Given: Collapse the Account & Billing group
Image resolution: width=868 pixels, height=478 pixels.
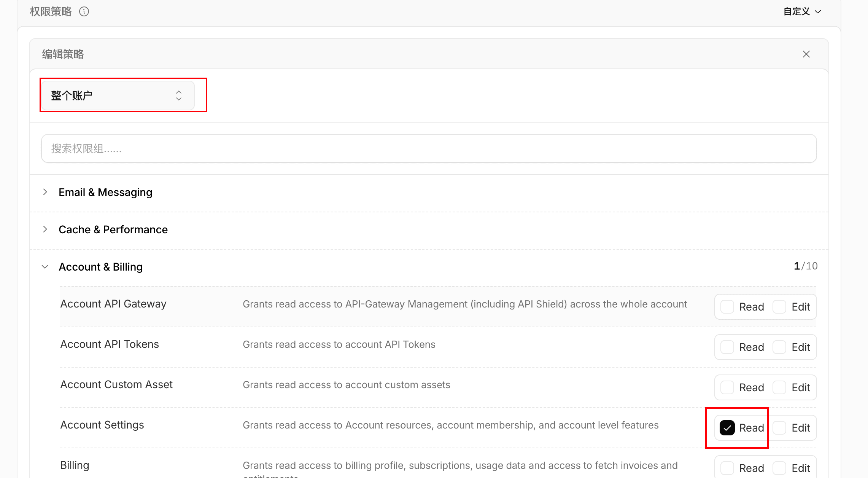Looking at the screenshot, I should coord(45,267).
